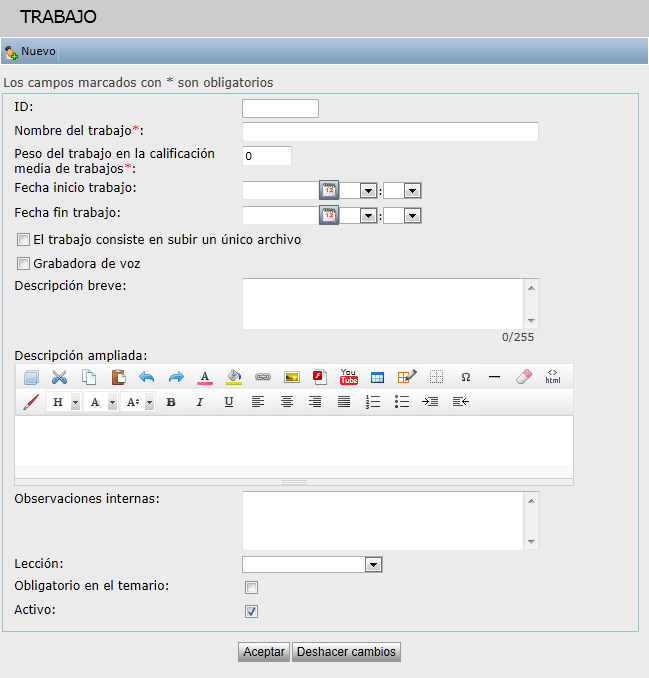
Task: Toggle table guidelines dotted grid icon
Action: (436, 377)
